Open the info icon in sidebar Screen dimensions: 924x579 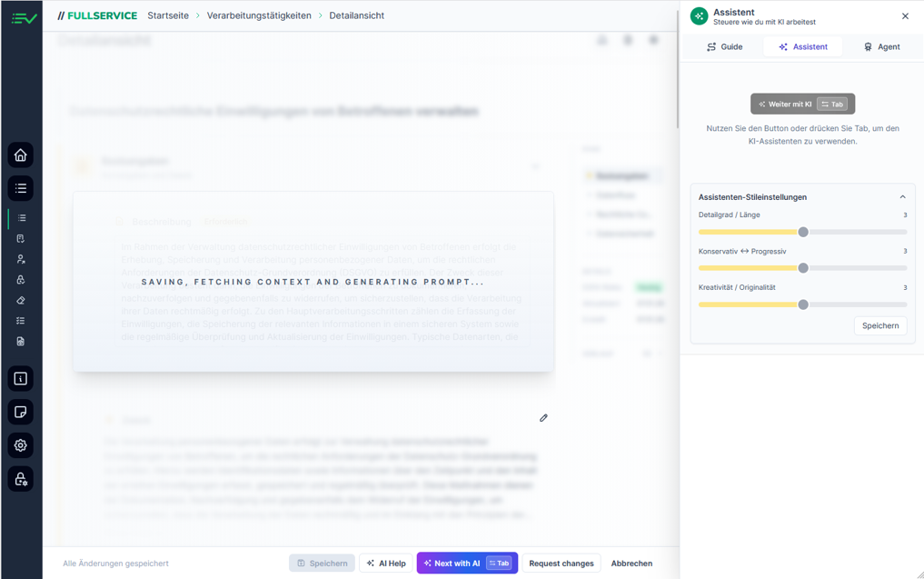[x=21, y=378]
